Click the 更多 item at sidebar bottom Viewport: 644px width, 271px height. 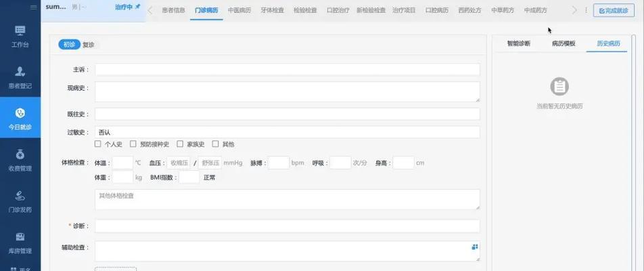(20, 268)
